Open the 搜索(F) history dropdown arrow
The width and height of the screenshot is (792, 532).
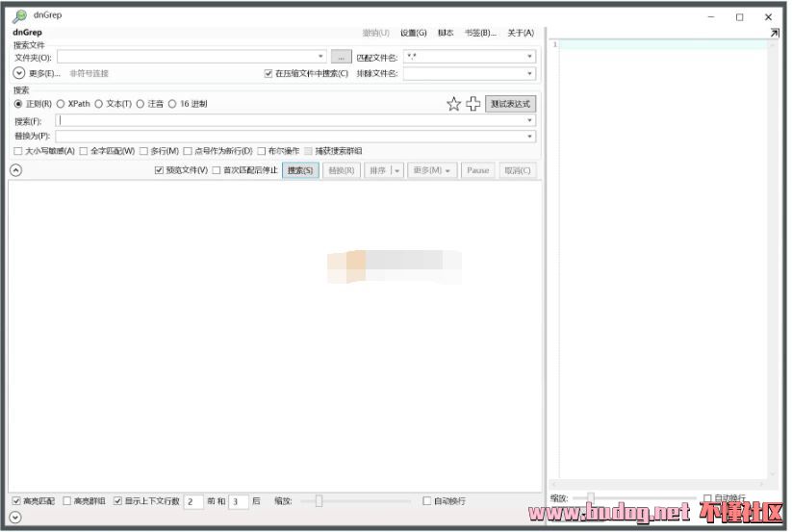click(532, 121)
